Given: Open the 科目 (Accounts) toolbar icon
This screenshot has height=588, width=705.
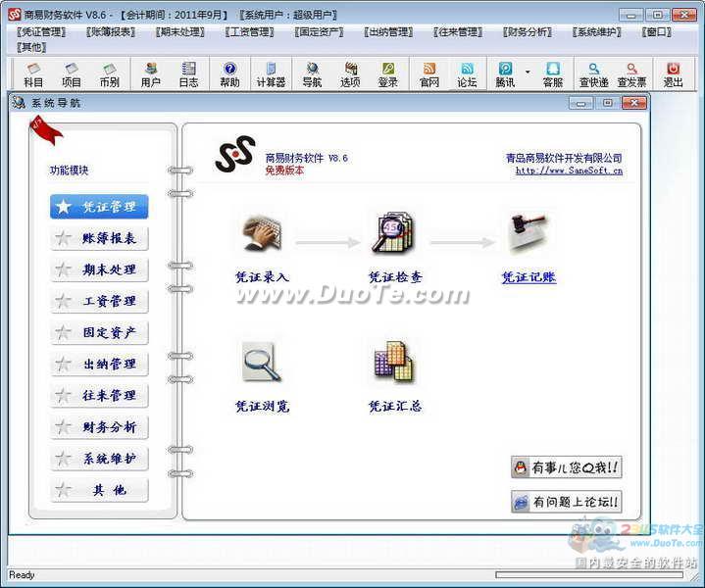Looking at the screenshot, I should 33,74.
